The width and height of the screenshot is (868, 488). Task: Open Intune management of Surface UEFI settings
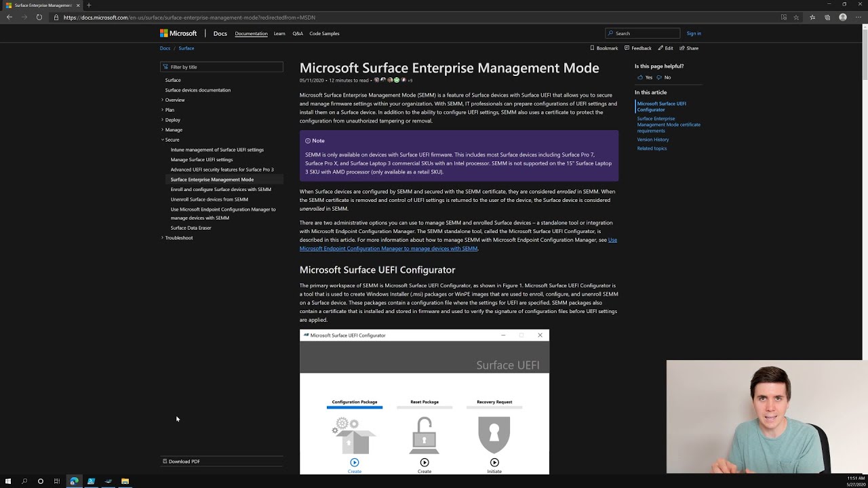point(217,150)
